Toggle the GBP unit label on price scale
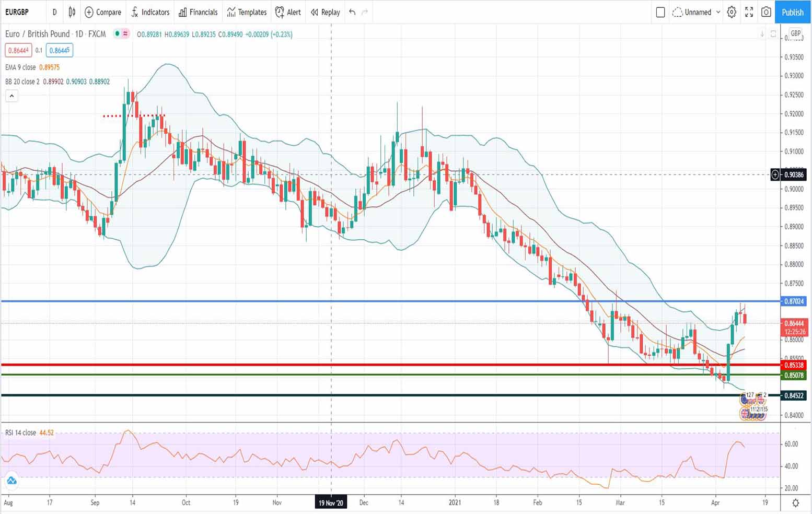This screenshot has width=812, height=514. 795,33
